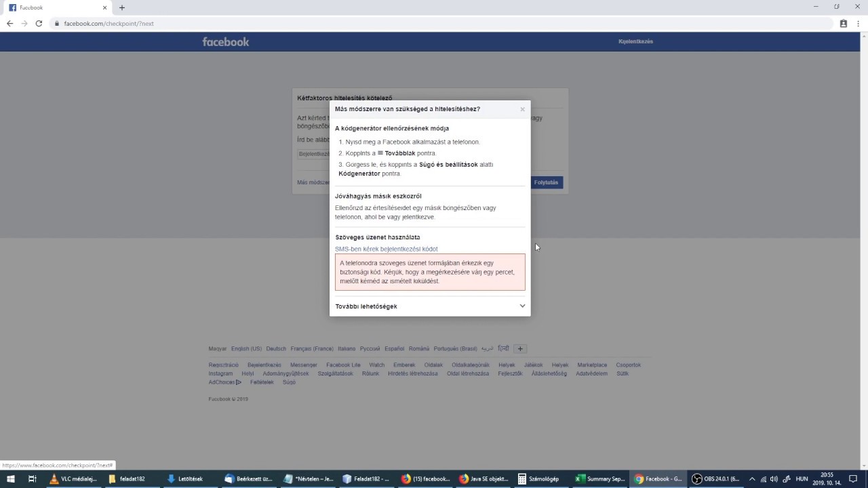Open Letöltések window from taskbar
This screenshot has height=488, width=868.
tap(191, 479)
